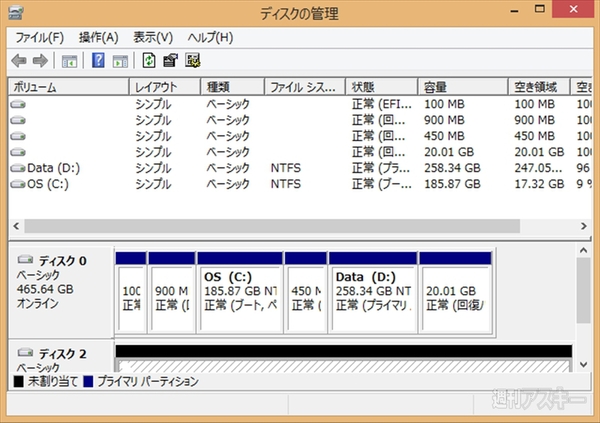This screenshot has height=423, width=600.
Task: Sort by the 容量 column header
Action: [x=463, y=87]
